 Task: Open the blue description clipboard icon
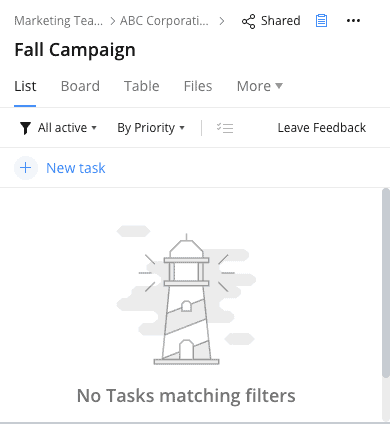(321, 21)
